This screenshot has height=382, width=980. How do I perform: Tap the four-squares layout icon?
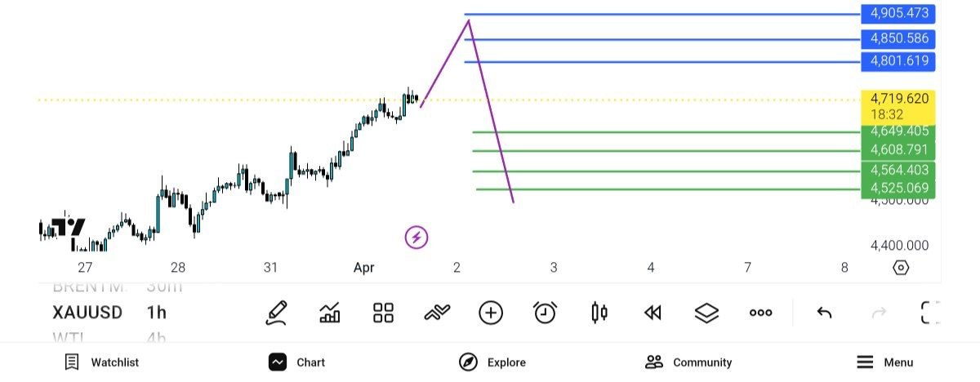pyautogui.click(x=383, y=313)
